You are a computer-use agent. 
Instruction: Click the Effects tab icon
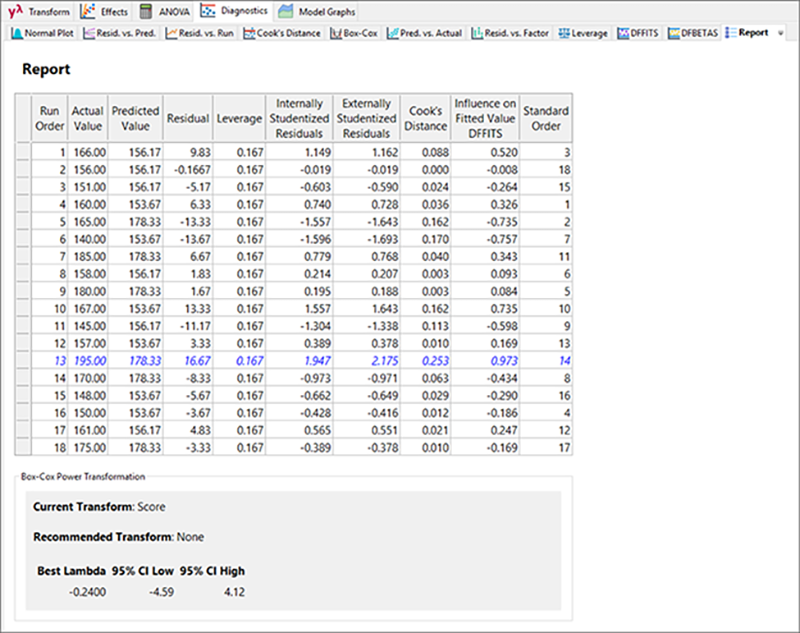[87, 11]
